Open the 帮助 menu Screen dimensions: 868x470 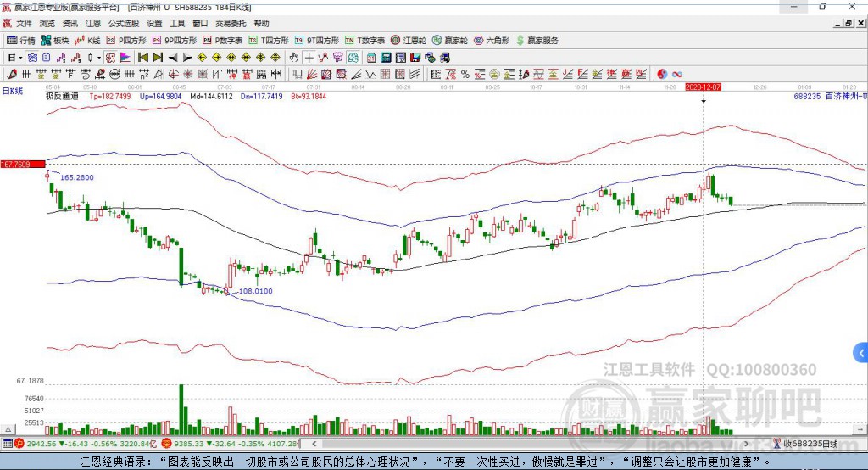click(261, 23)
